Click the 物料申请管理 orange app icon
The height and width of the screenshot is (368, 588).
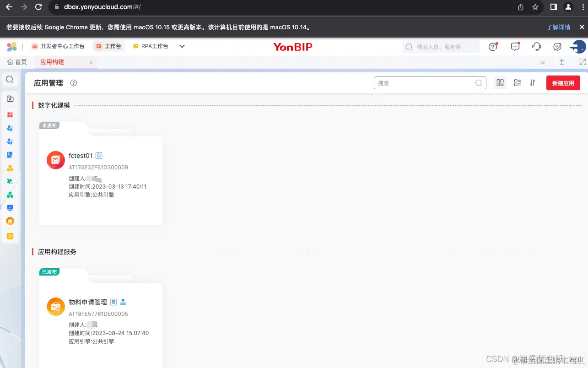(x=56, y=306)
